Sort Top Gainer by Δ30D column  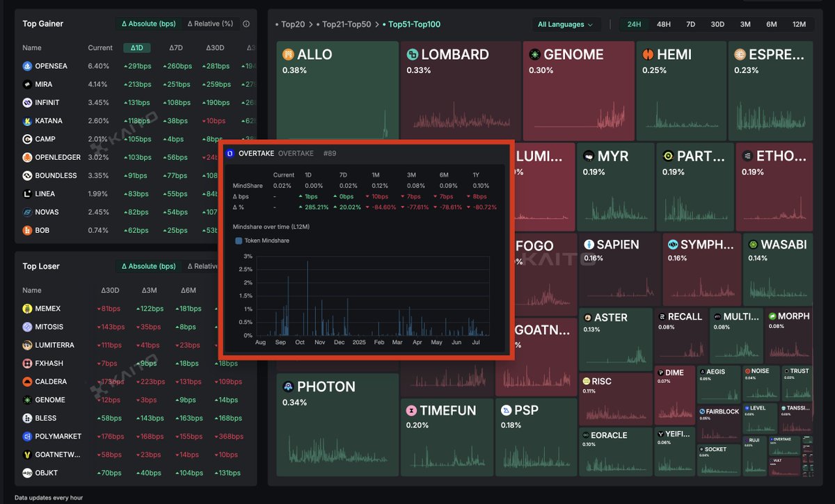(x=215, y=48)
